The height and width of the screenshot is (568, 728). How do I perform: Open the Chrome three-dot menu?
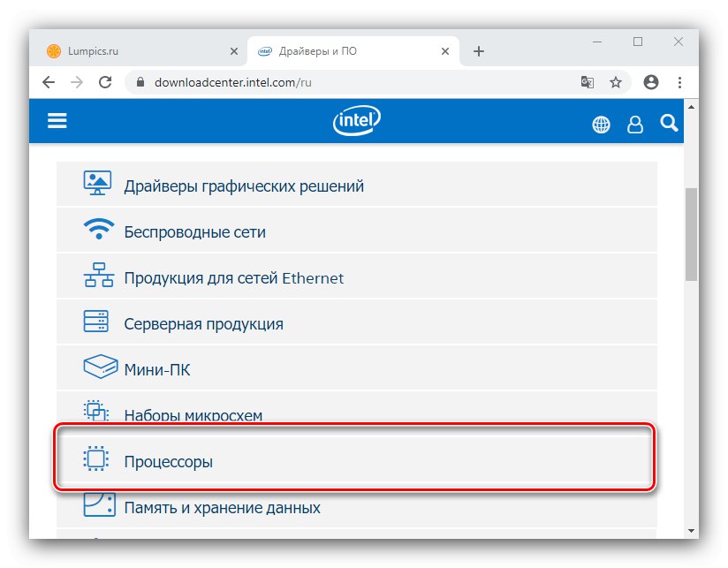(679, 82)
